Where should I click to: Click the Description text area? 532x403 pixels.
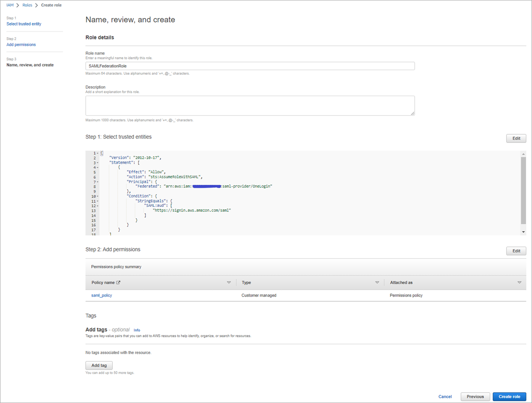click(x=250, y=106)
